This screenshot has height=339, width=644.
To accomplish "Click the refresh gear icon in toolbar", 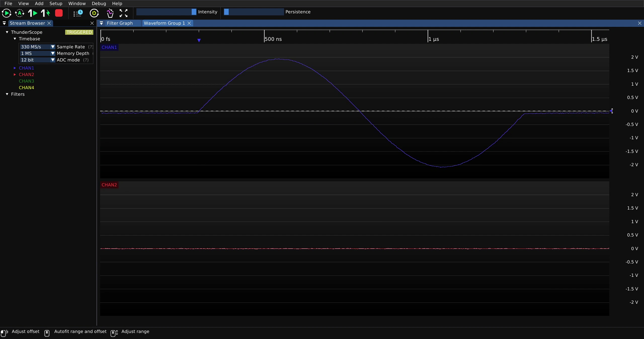I will [94, 13].
